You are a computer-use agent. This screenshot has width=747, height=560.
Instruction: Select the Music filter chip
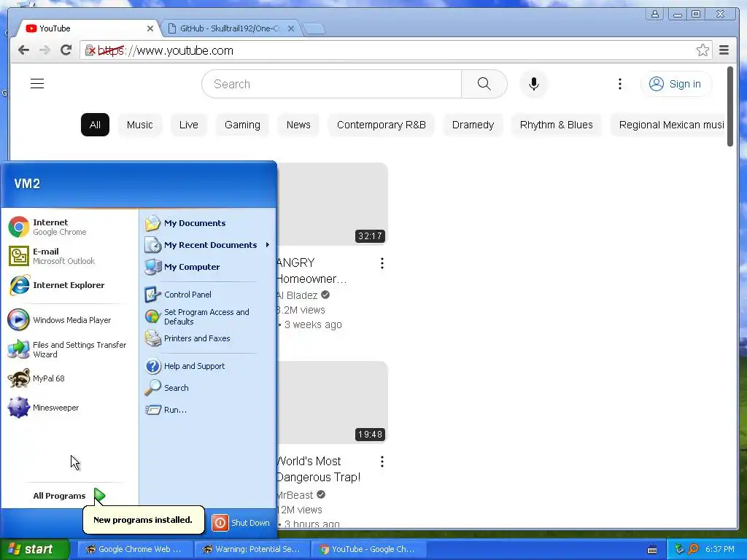[139, 125]
